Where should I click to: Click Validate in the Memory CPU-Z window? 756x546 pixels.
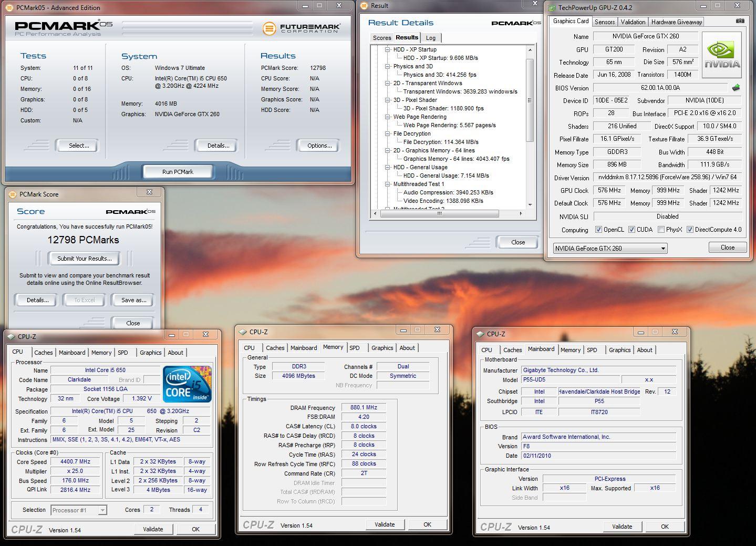pyautogui.click(x=385, y=524)
